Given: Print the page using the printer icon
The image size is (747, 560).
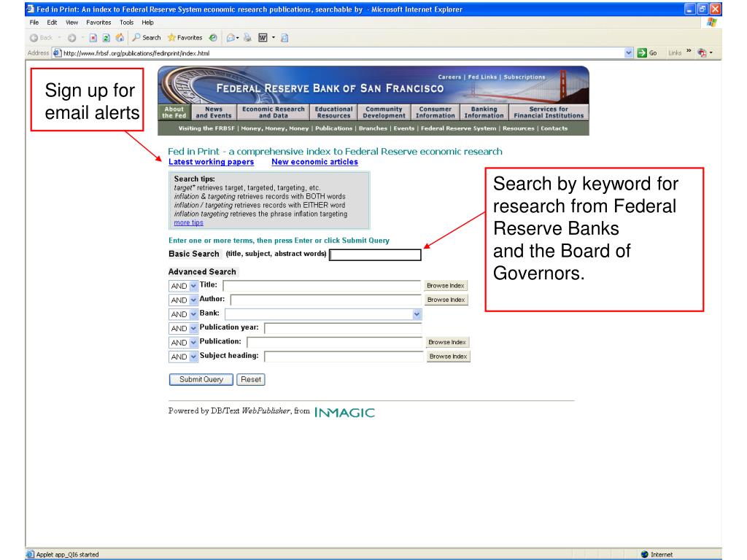Looking at the screenshot, I should point(247,38).
